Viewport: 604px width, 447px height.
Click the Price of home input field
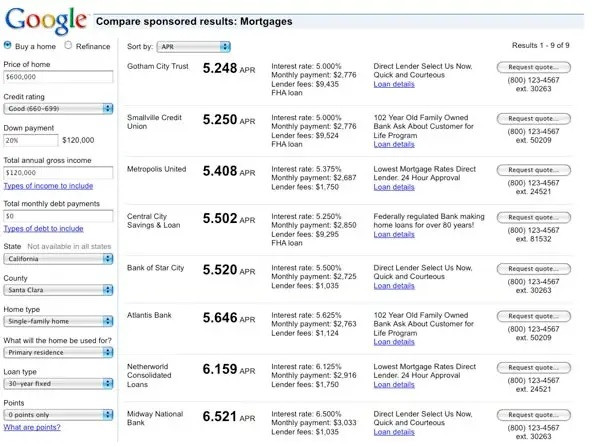(x=58, y=76)
